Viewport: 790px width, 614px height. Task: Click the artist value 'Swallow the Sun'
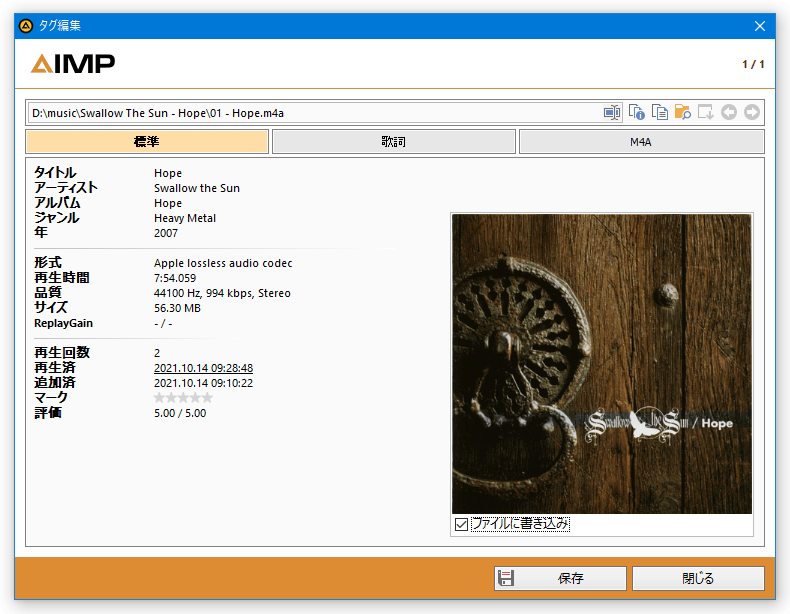[197, 188]
